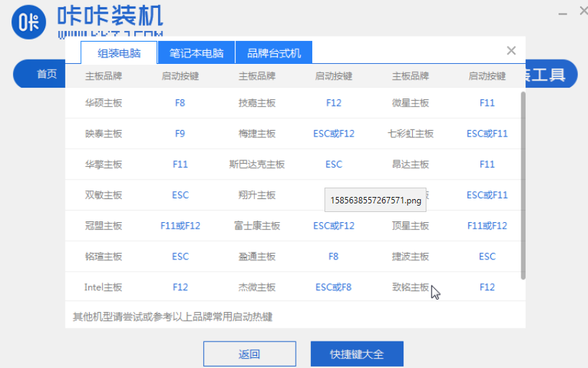
Task: Click the F9 key for 映泰主板
Action: [x=180, y=134]
